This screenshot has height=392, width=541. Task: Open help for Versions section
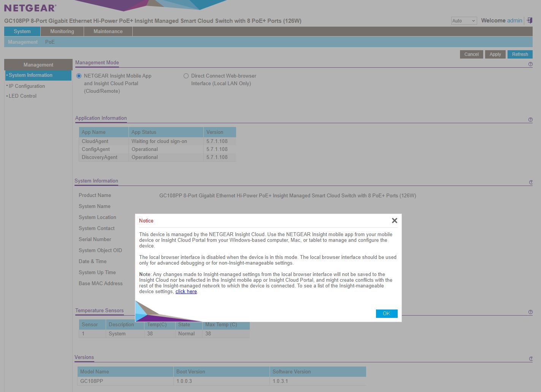click(531, 359)
